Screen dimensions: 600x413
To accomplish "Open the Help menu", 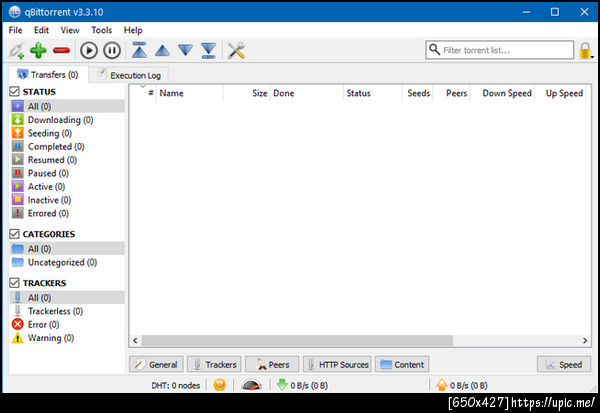I will (133, 30).
